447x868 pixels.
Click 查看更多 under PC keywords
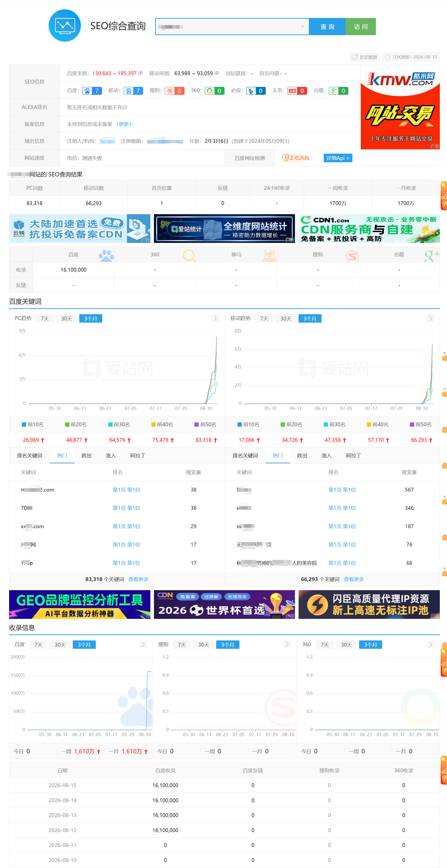click(x=138, y=579)
